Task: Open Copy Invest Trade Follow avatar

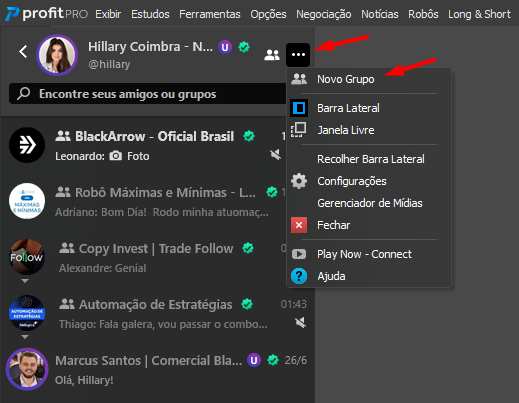Action: 27,257
